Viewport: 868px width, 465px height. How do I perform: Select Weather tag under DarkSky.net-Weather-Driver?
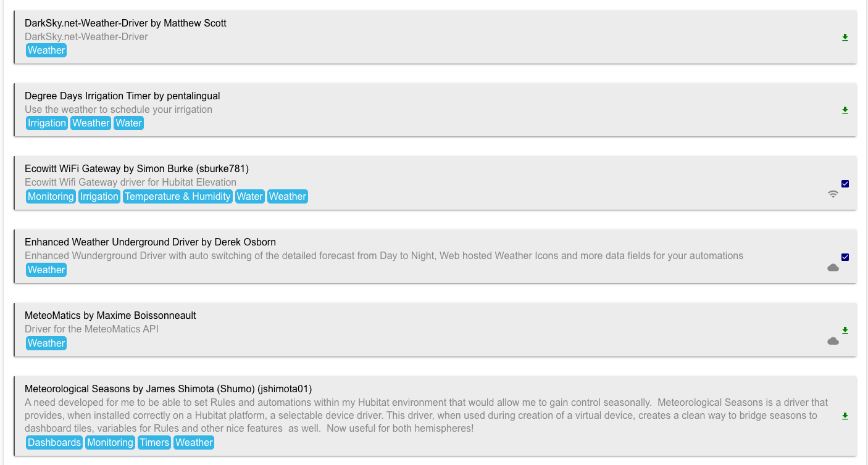click(46, 51)
